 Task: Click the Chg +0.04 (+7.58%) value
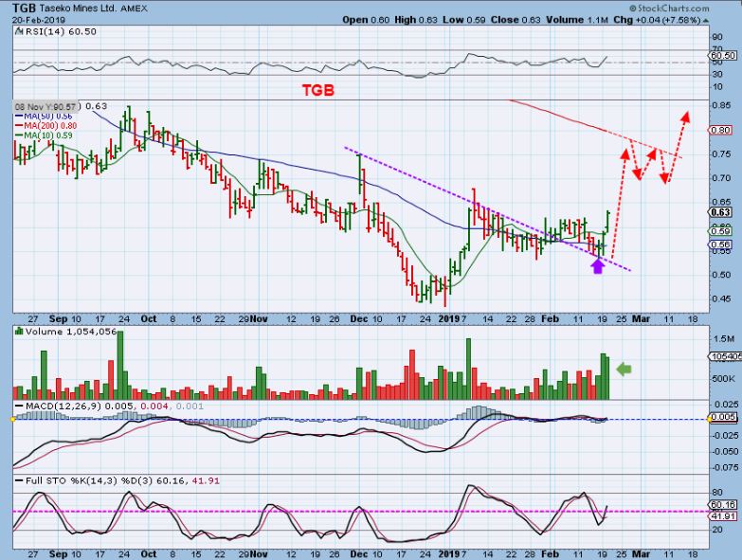pos(657,20)
